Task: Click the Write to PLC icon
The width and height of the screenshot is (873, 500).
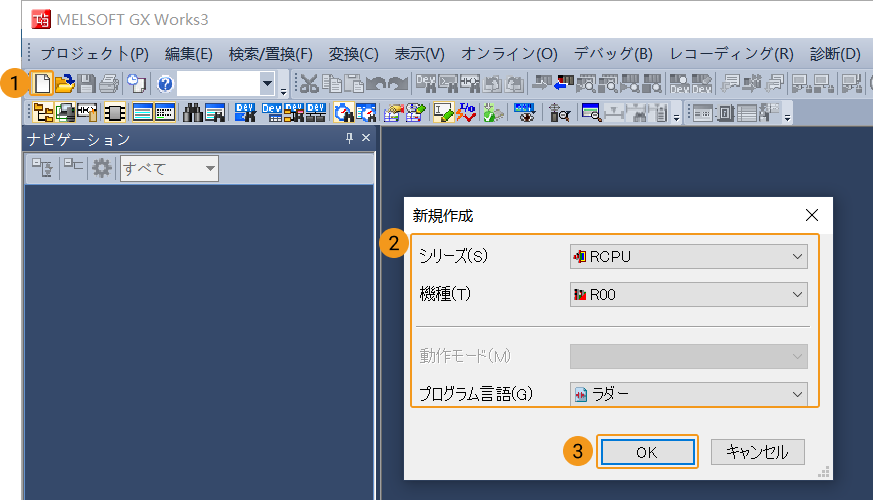Action: [541, 84]
